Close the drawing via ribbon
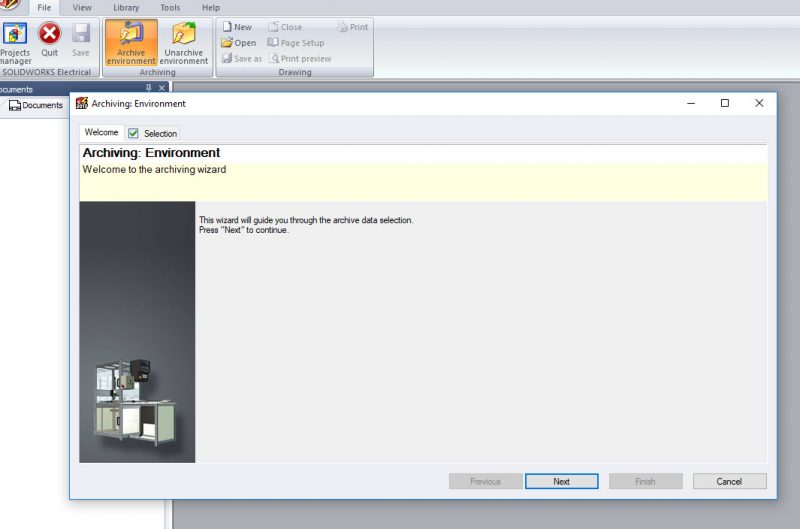This screenshot has width=800, height=529. (285, 27)
